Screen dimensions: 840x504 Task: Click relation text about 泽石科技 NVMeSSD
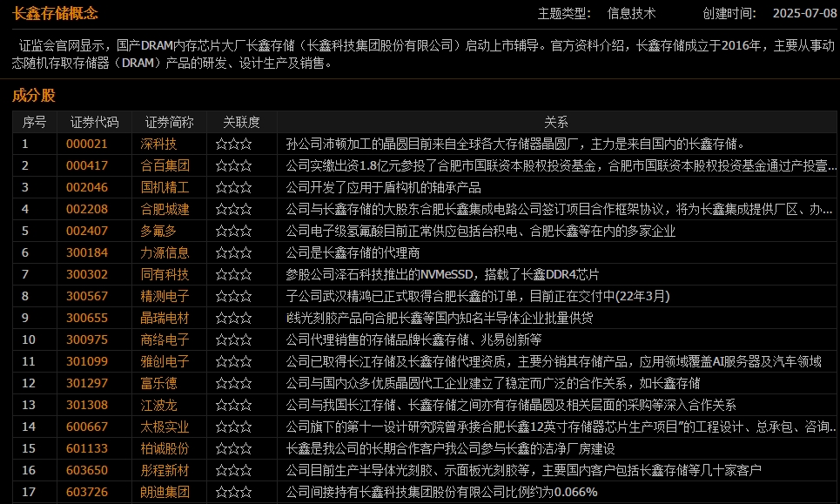pyautogui.click(x=442, y=274)
